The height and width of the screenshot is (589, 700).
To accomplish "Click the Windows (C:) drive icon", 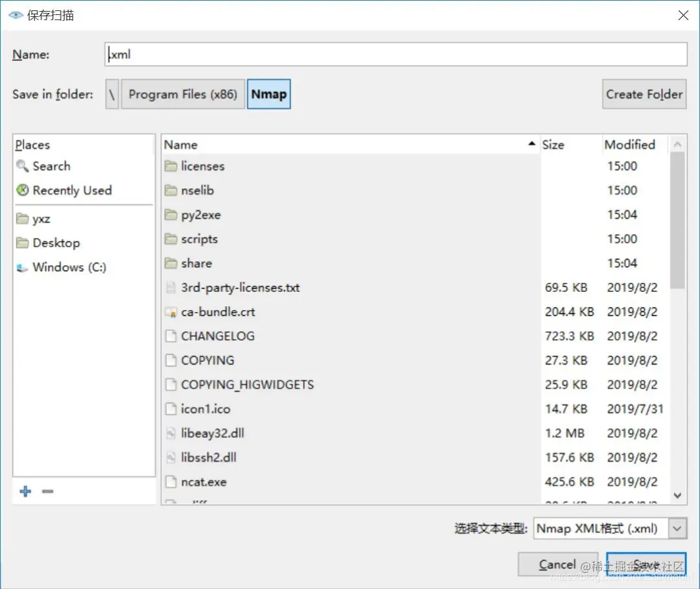I will click(x=22, y=267).
